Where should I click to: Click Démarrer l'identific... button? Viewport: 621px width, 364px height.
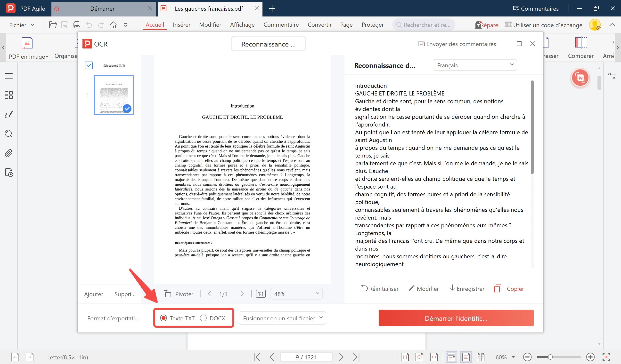tap(456, 318)
